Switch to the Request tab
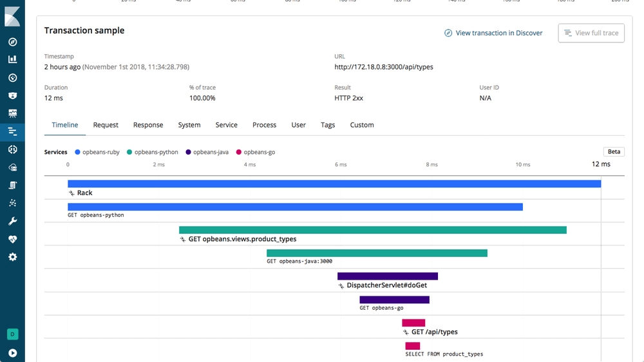Viewport: 644px width, 362px height. (x=106, y=125)
